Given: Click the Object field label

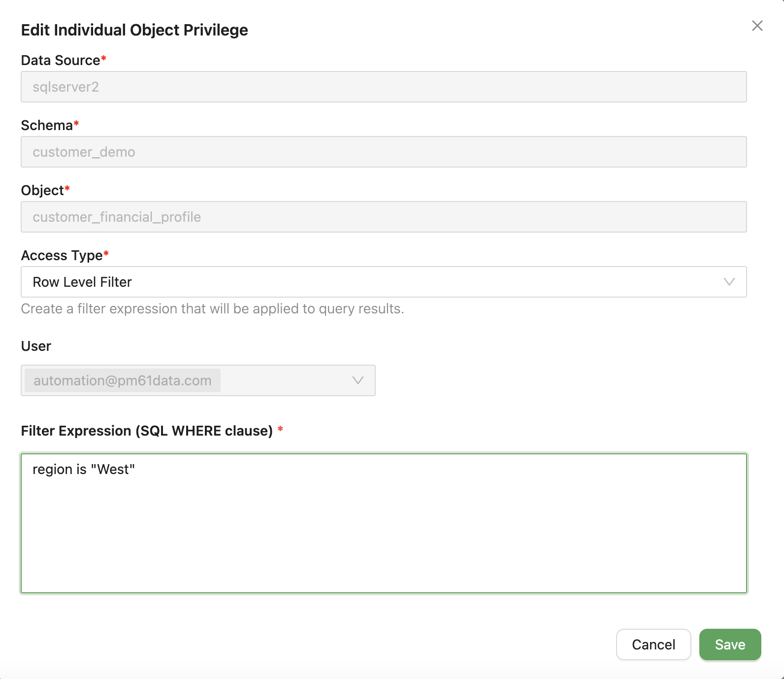Looking at the screenshot, I should [42, 190].
